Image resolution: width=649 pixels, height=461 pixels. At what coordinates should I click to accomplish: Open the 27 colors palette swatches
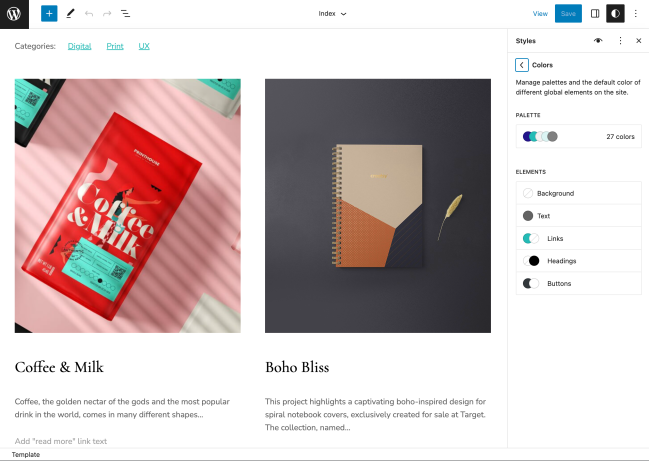pyautogui.click(x=579, y=137)
